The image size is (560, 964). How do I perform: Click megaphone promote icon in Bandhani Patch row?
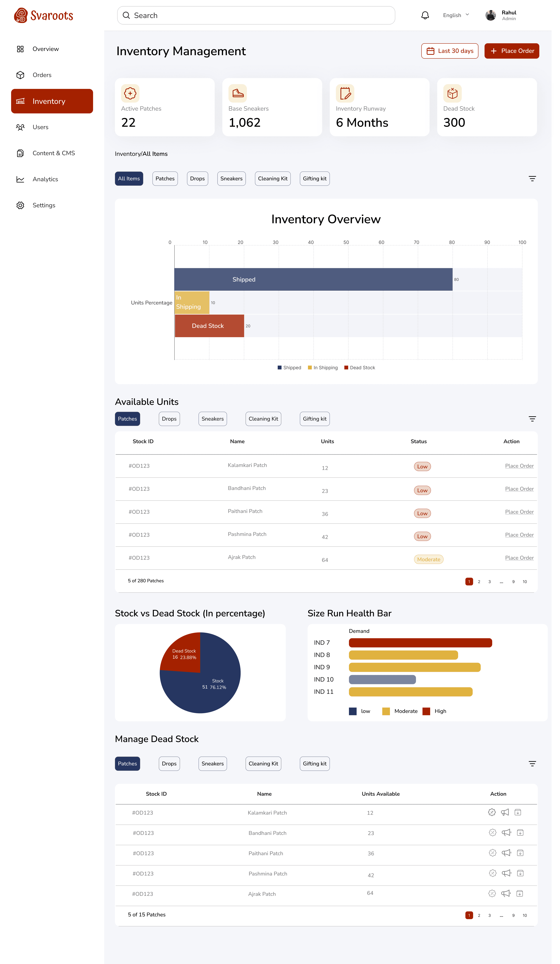tap(506, 832)
